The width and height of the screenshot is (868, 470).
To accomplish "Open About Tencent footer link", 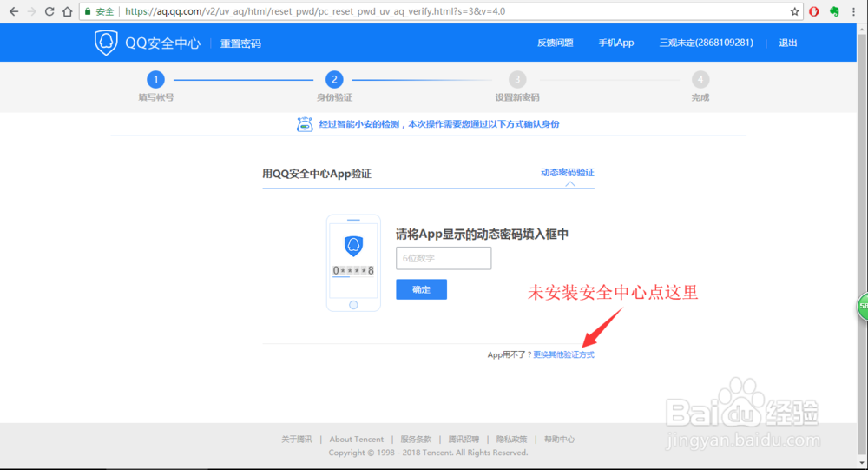I will (357, 439).
